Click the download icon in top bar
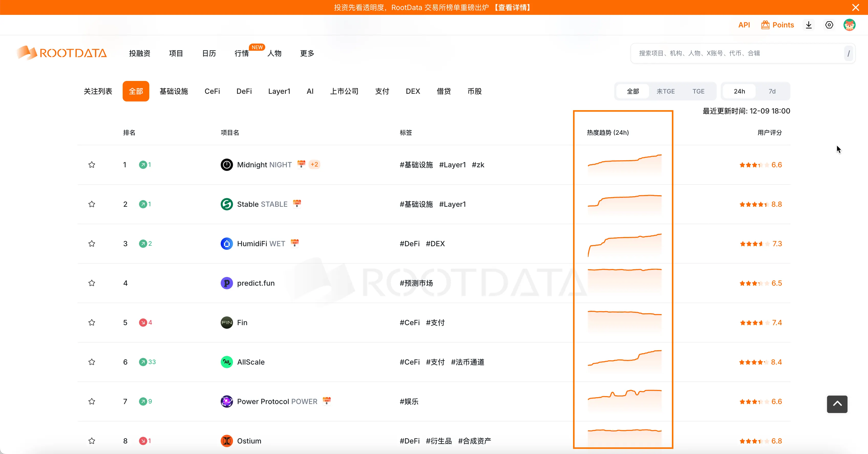Image resolution: width=868 pixels, height=454 pixels. (809, 25)
